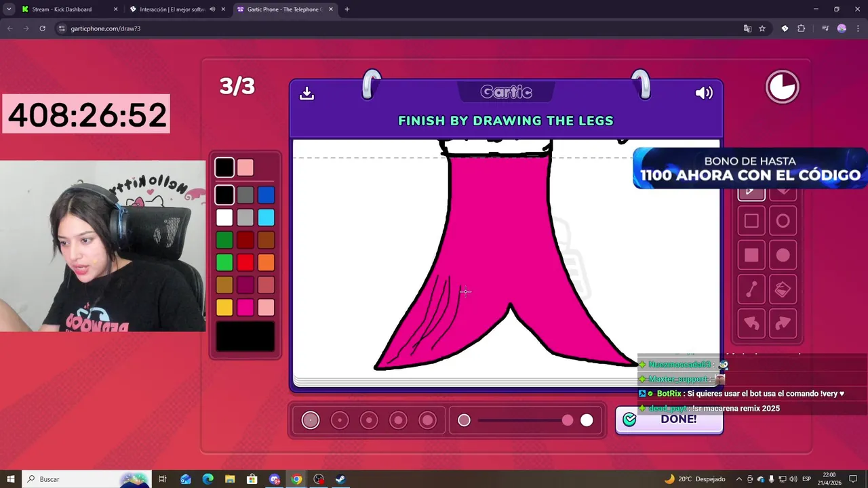This screenshot has height=488, width=868.
Task: Open the Windows notification center
Action: click(853, 479)
